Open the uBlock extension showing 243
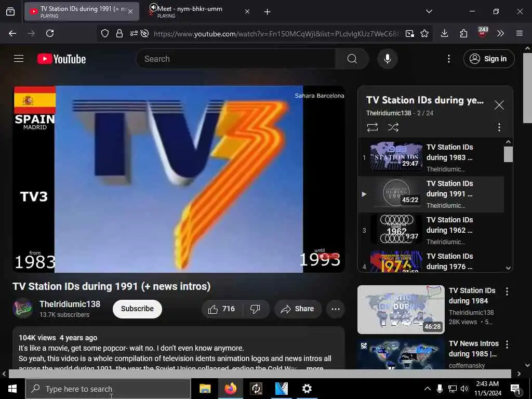This screenshot has width=532, height=399. pos(483,33)
